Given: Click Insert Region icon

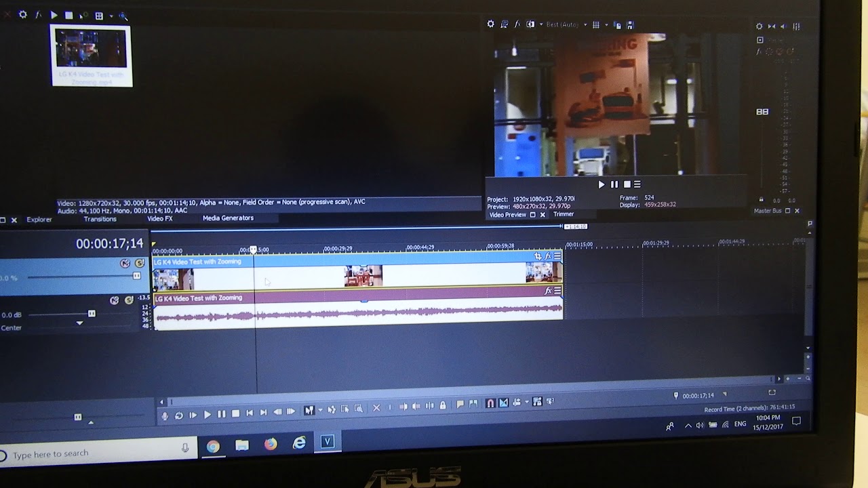Looking at the screenshot, I should click(473, 404).
